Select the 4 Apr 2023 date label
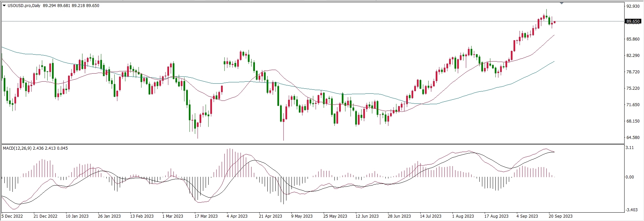This screenshot has height=221, width=644. coord(237,216)
